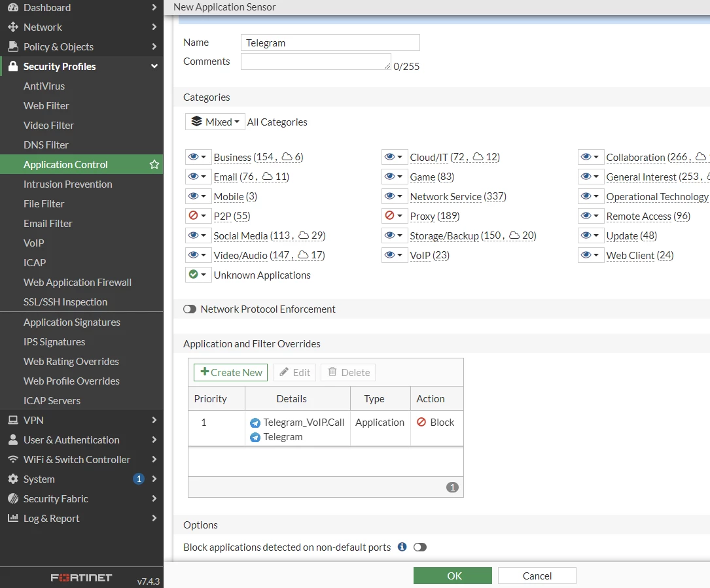Click Create New override button
710x588 pixels.
pos(230,372)
